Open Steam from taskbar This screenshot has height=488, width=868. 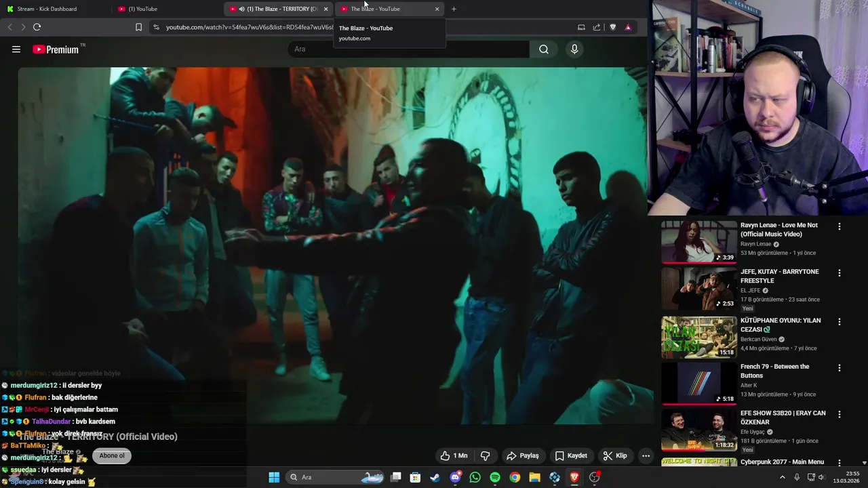tap(435, 477)
